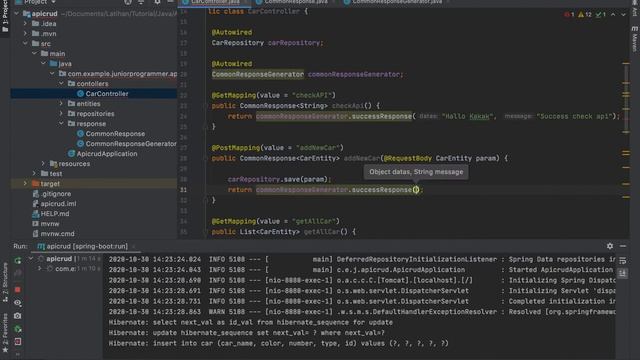Image resolution: width=640 pixels, height=360 pixels.
Task: Select the .gitignore file
Action: point(56,193)
